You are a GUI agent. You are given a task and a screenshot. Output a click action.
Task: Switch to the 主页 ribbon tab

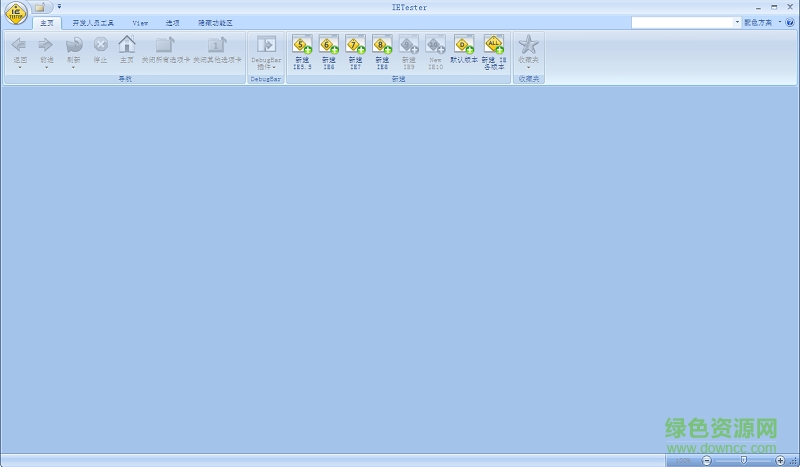tap(47, 23)
